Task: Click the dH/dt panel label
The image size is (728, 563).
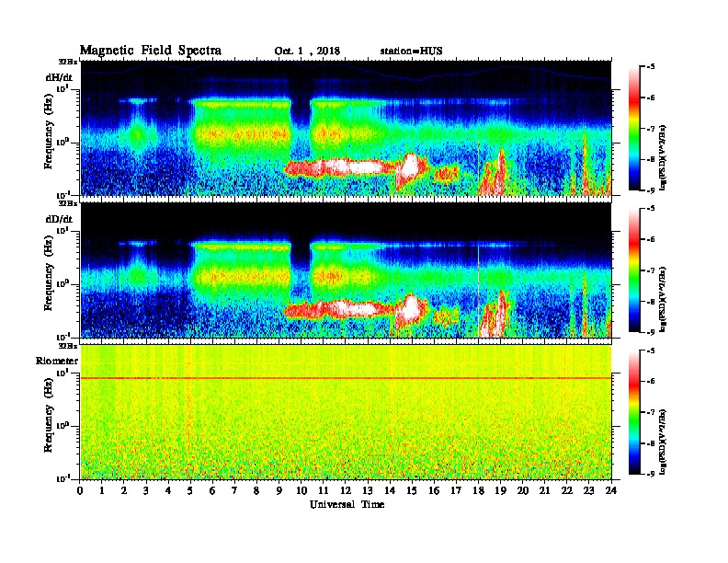Action: pyautogui.click(x=59, y=77)
